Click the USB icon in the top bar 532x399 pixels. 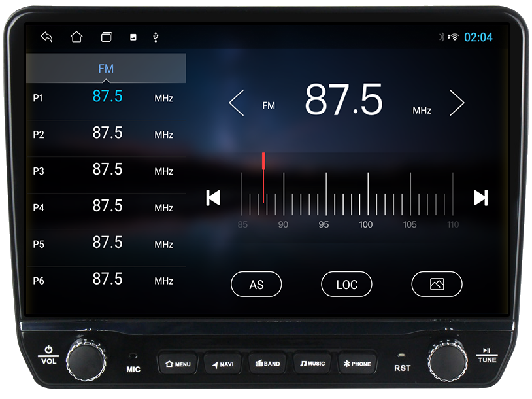pos(156,37)
